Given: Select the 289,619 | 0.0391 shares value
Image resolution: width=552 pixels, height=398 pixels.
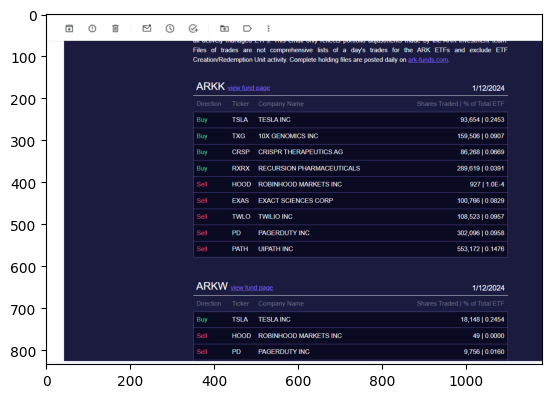Looking at the screenshot, I should tap(481, 169).
